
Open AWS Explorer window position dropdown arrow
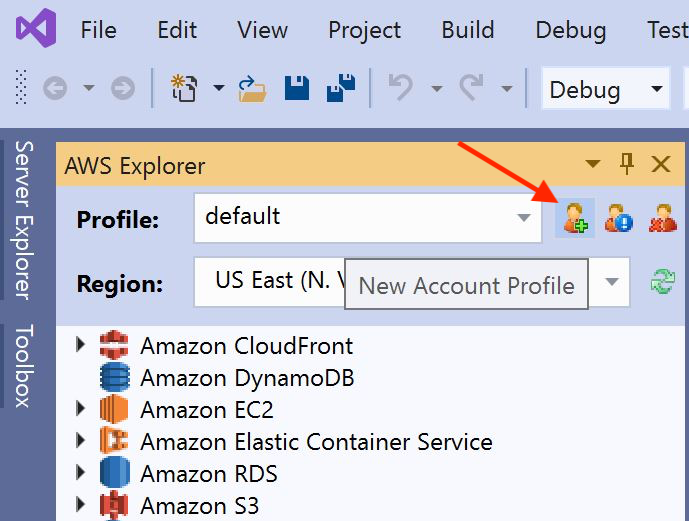pos(593,164)
